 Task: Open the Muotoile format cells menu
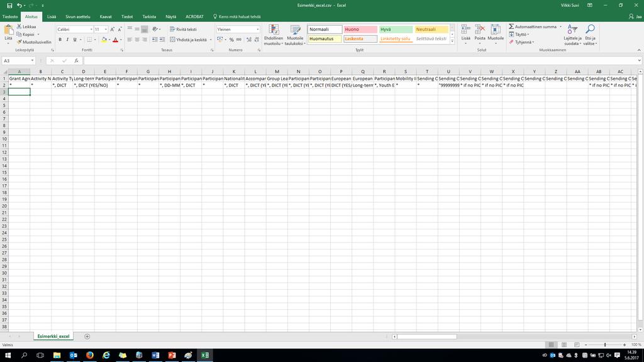pyautogui.click(x=496, y=35)
